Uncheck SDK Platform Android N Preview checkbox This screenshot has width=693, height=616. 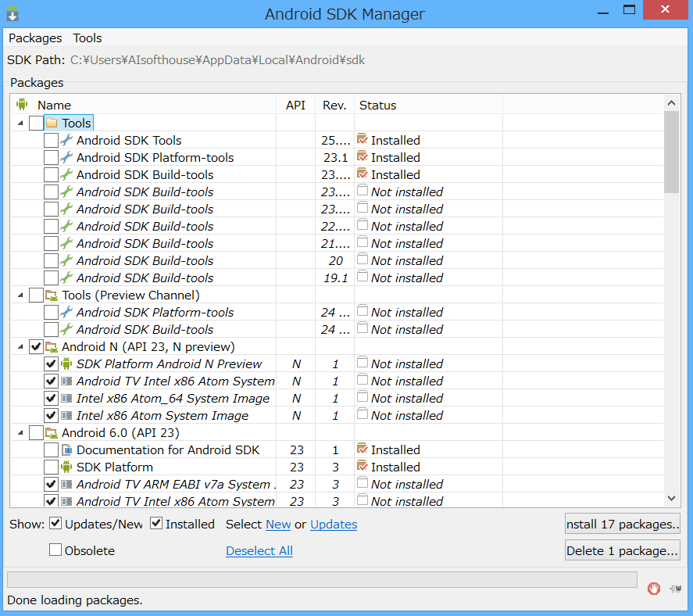tap(52, 364)
